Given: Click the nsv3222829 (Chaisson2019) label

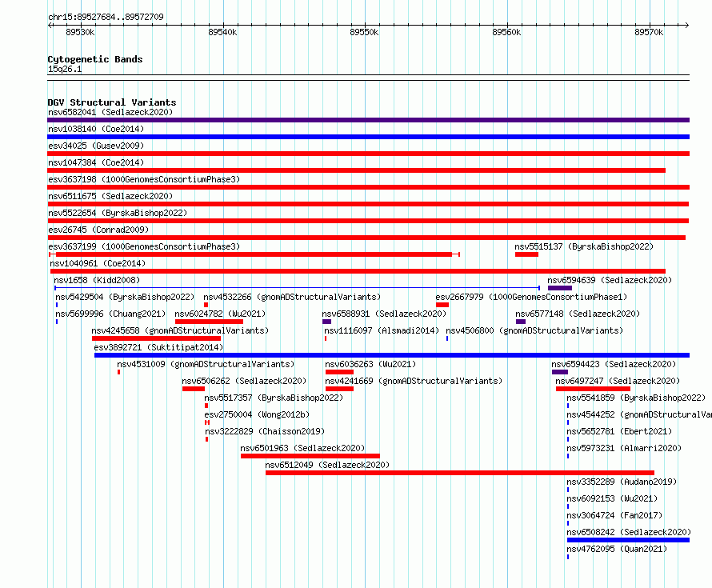Looking at the screenshot, I should (x=265, y=431).
